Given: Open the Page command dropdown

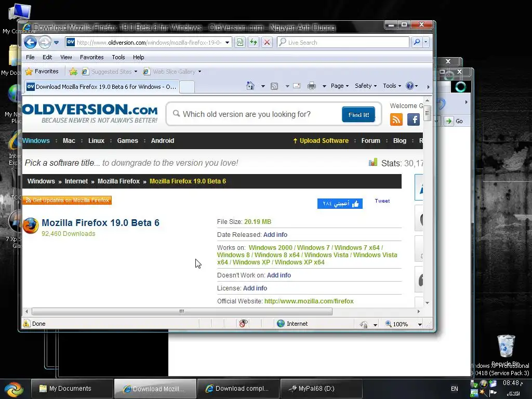Looking at the screenshot, I should pyautogui.click(x=340, y=86).
